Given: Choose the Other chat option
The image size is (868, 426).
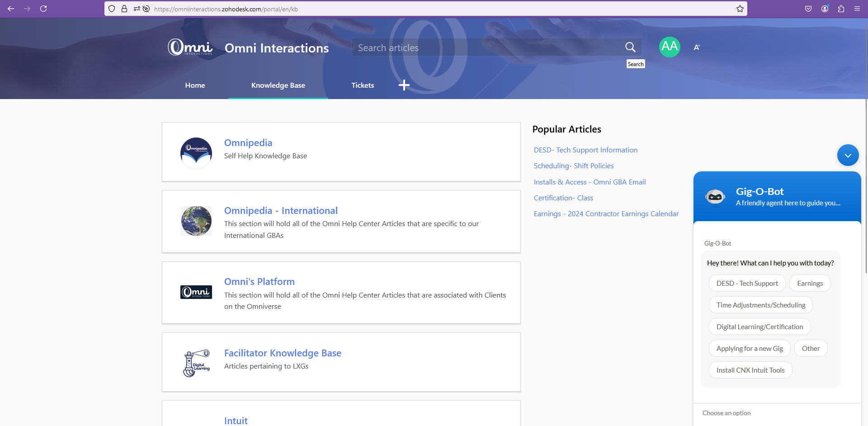Looking at the screenshot, I should coord(811,349).
